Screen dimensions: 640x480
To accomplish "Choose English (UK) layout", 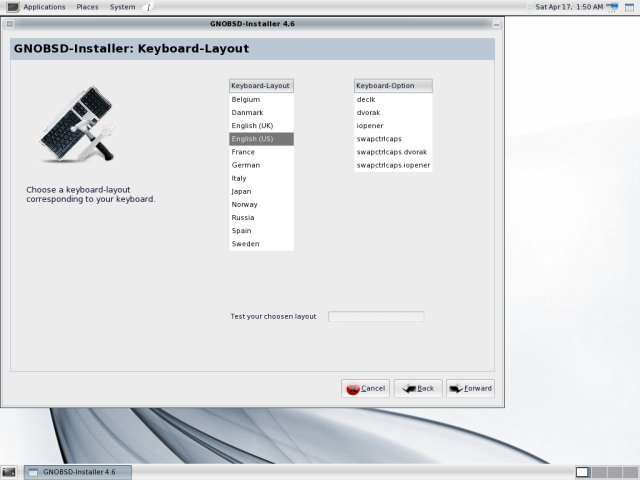I will click(252, 126).
